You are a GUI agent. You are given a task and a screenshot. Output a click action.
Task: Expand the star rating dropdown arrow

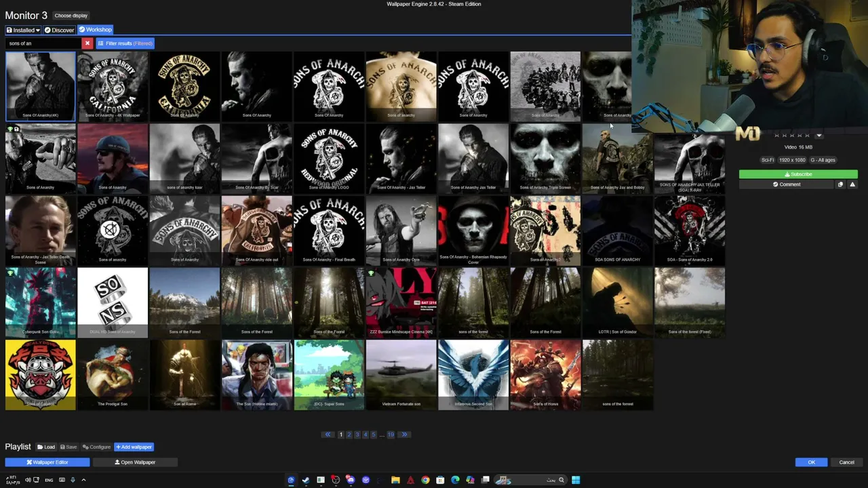pyautogui.click(x=819, y=136)
